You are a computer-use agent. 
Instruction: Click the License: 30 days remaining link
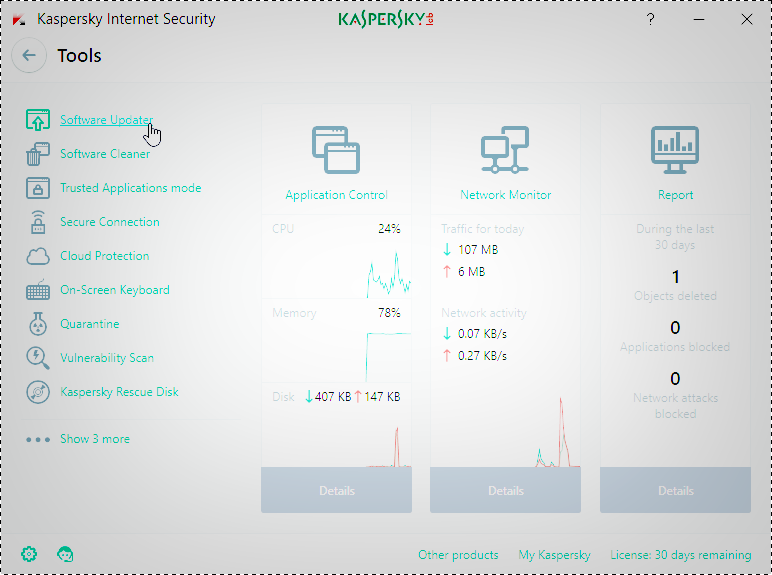pos(680,555)
